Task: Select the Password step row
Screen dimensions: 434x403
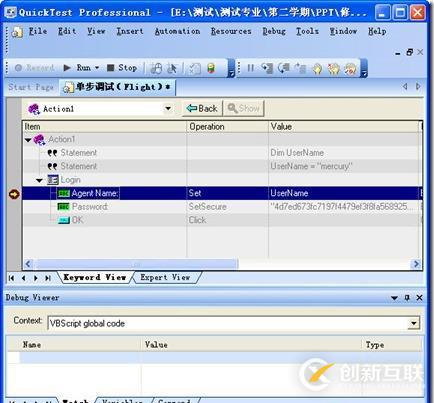Action: point(223,207)
